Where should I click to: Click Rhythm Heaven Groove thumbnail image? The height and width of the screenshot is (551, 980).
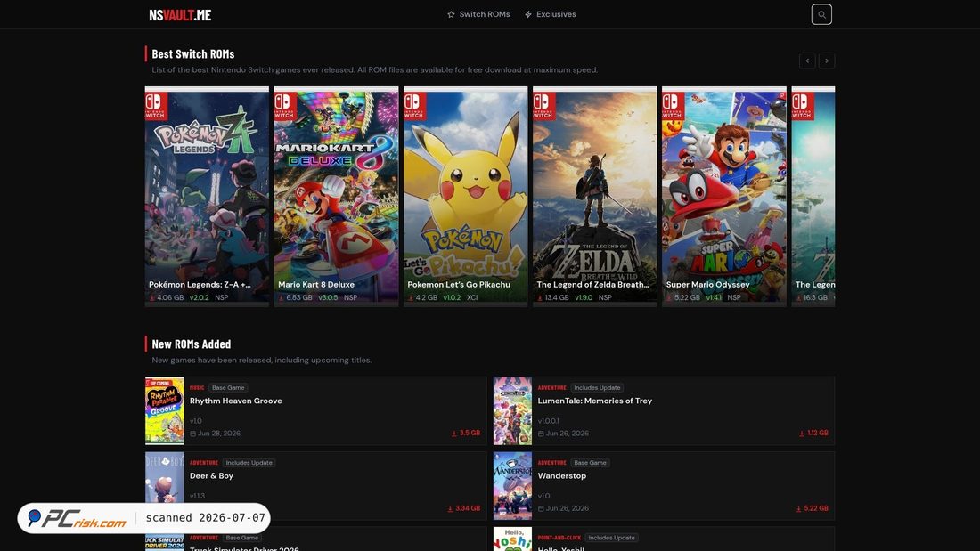coord(165,410)
